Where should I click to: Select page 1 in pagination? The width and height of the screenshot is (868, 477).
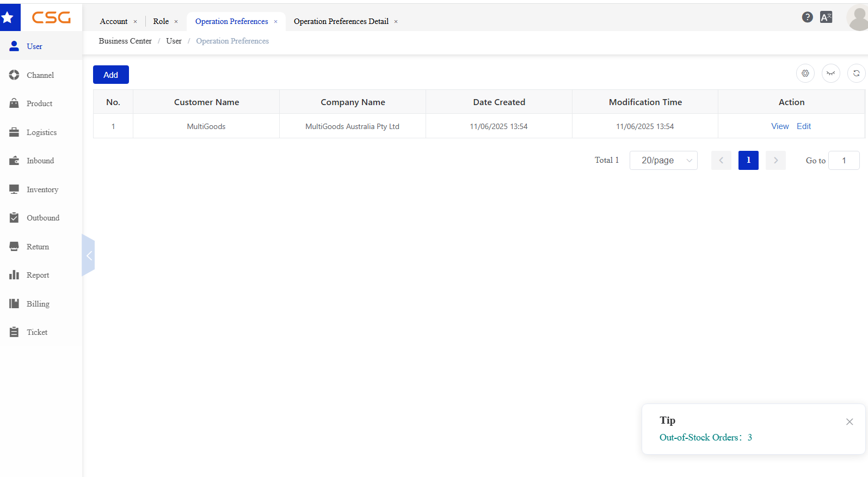point(748,160)
